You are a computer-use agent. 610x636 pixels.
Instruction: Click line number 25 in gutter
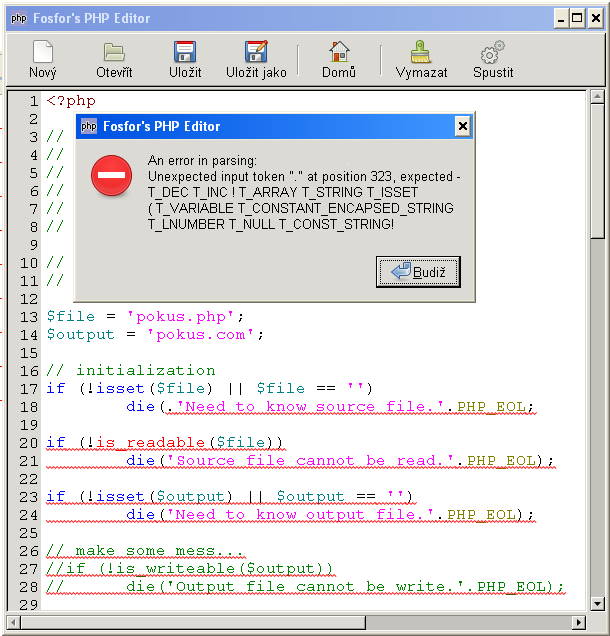29,533
